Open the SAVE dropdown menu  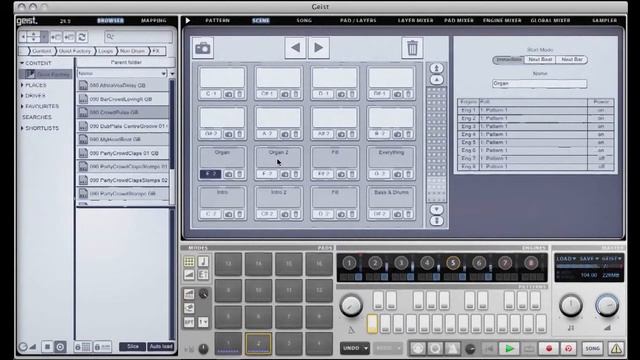[589, 259]
